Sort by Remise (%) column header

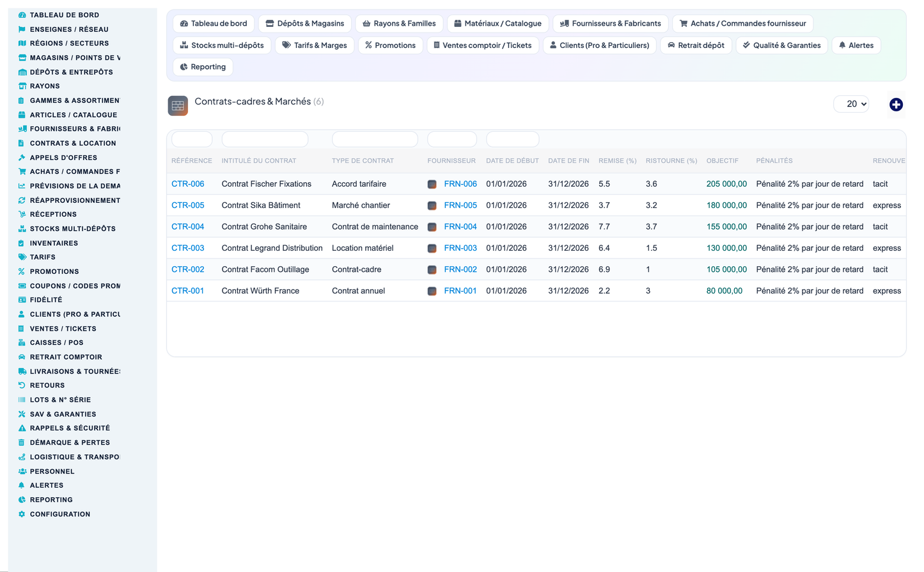(x=617, y=161)
